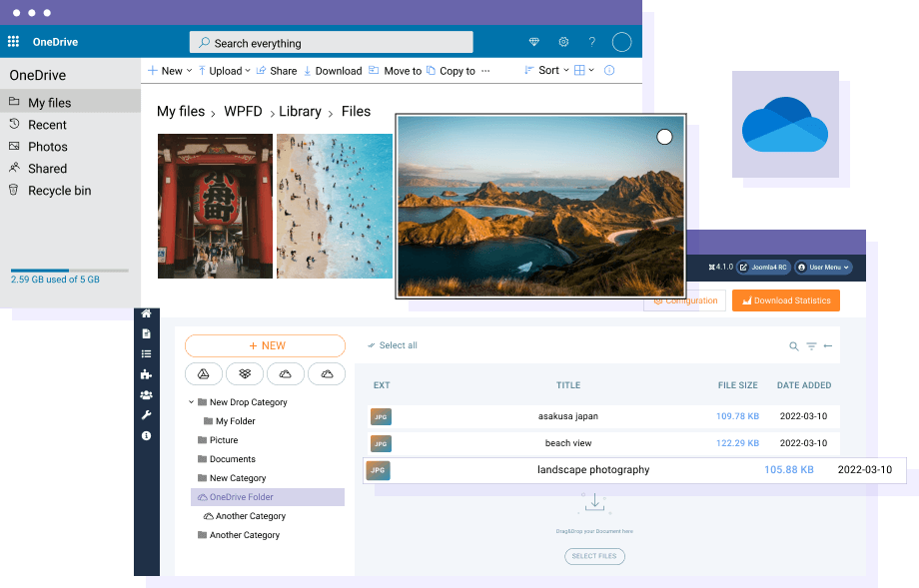This screenshot has width=919, height=588.
Task: Click the orange NEW button
Action: [266, 345]
